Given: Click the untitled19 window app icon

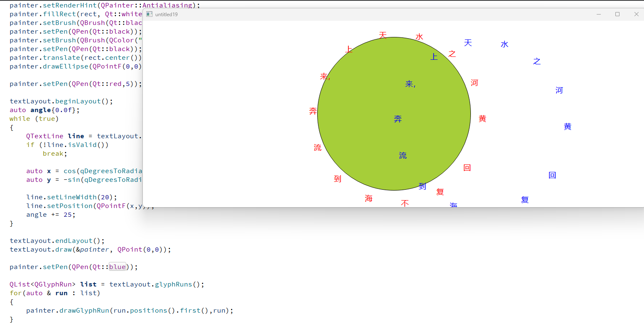Looking at the screenshot, I should pyautogui.click(x=149, y=14).
